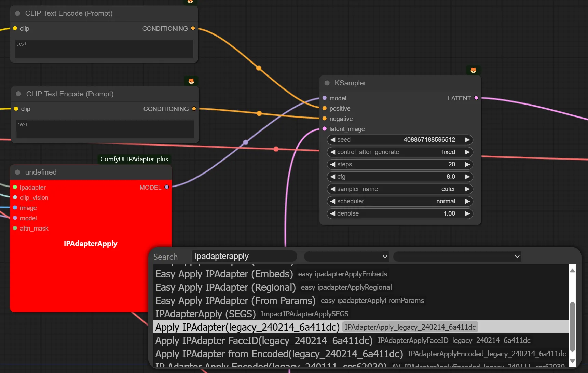Image resolution: width=588 pixels, height=373 pixels.
Task: Select IPAdapterApply (SEGS) search result
Action: 205,314
